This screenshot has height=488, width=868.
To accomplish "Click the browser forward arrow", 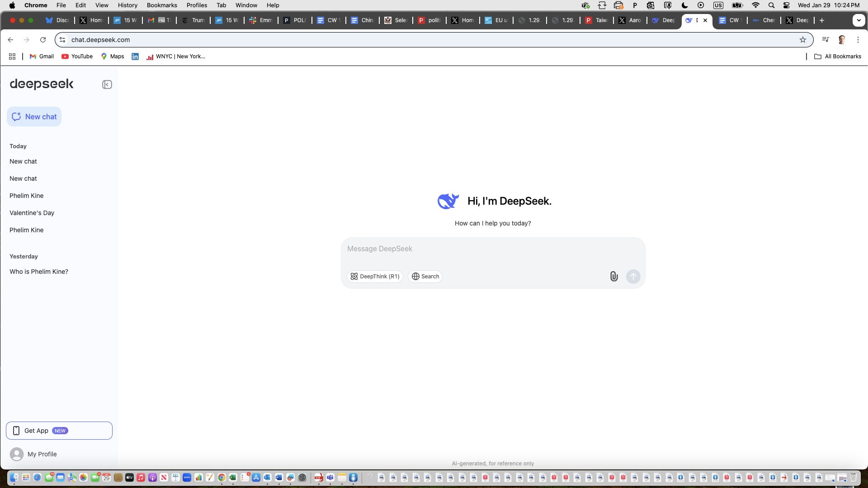I will [27, 40].
